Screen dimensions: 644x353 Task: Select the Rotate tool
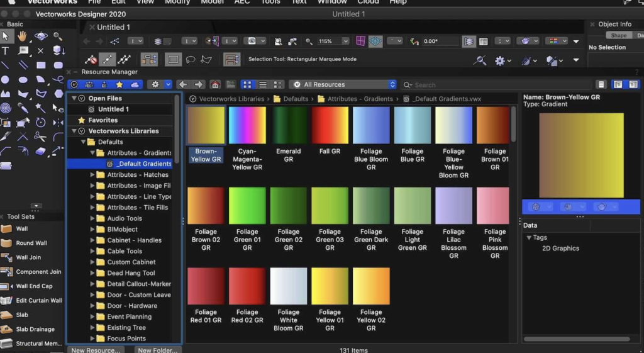[40, 123]
